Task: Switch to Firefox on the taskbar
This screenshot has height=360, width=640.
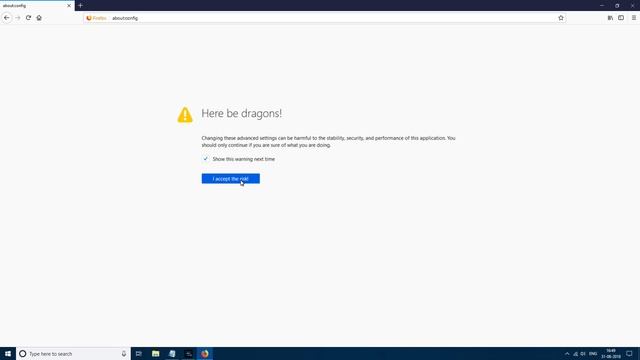Action: pos(205,354)
